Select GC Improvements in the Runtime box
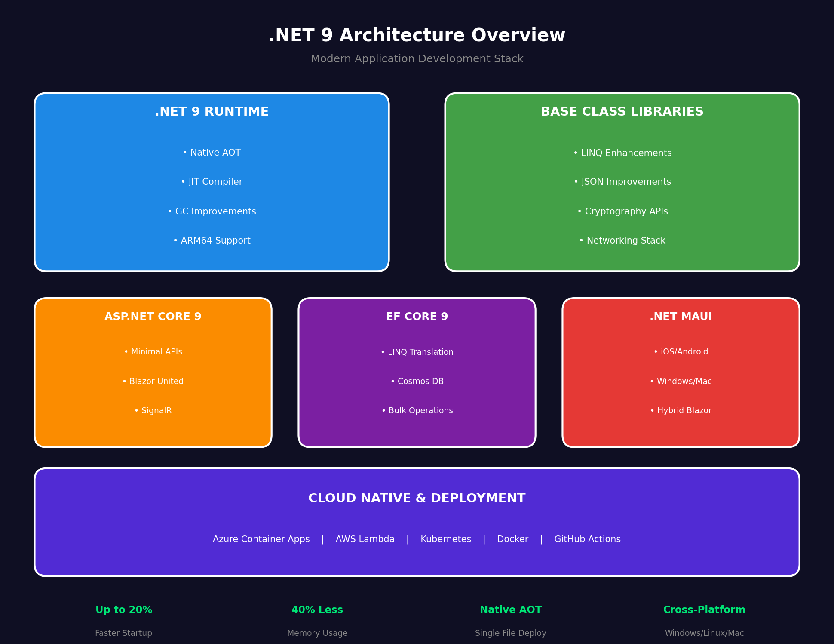 pyautogui.click(x=212, y=211)
